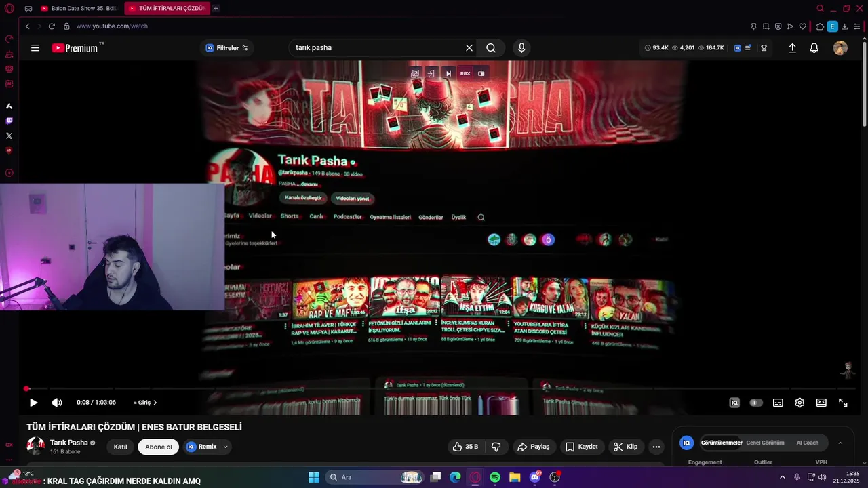The height and width of the screenshot is (488, 868).
Task: Open YouTube upload/create arrow icon
Action: [792, 48]
